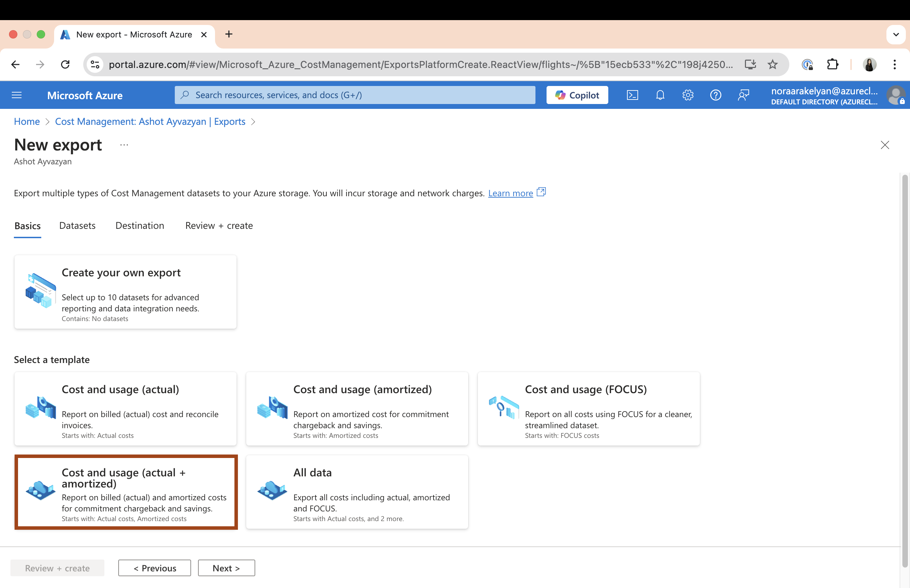Viewport: 910px width, 588px height.
Task: Select Cost and usage (FOCUS) template
Action: point(589,408)
